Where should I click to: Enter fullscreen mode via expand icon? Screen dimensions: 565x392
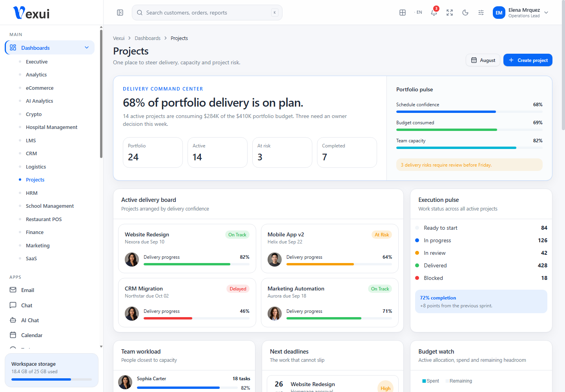tap(450, 13)
